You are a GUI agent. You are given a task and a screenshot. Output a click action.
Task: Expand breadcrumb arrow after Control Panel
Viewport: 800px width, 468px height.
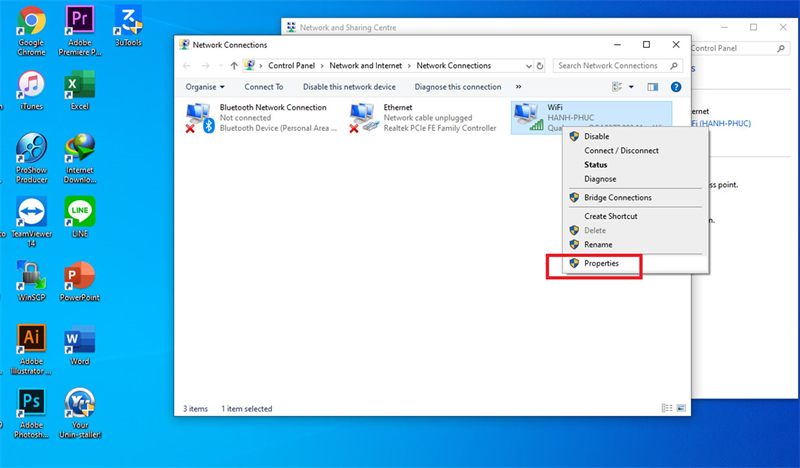click(322, 66)
